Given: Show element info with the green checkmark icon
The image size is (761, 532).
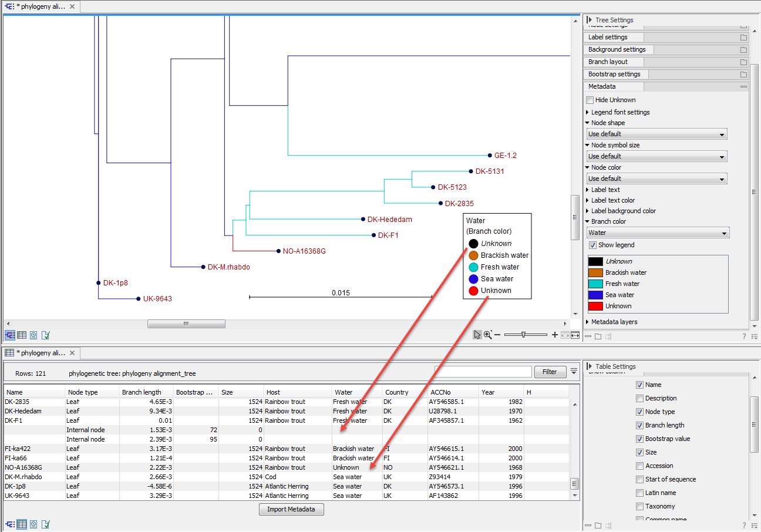Looking at the screenshot, I should (x=45, y=335).
